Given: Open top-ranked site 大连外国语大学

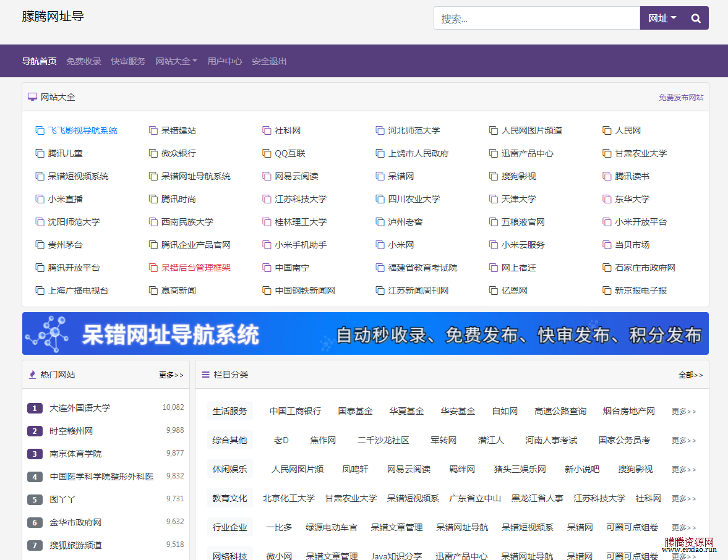Looking at the screenshot, I should pos(80,409).
